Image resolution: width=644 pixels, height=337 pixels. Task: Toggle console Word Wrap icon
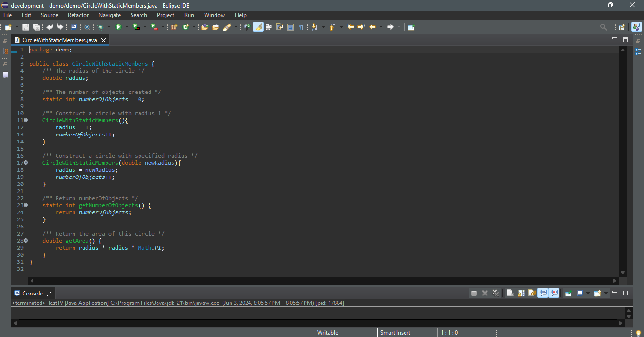(532, 293)
